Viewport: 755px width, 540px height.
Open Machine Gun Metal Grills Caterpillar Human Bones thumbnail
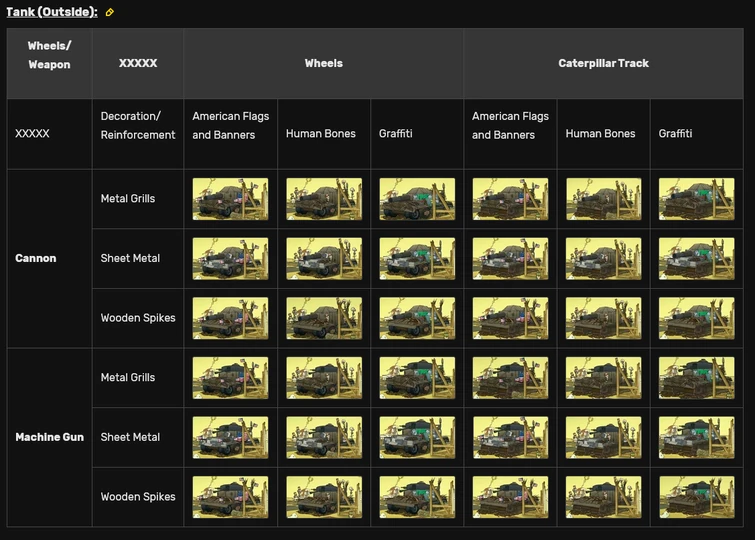604,378
